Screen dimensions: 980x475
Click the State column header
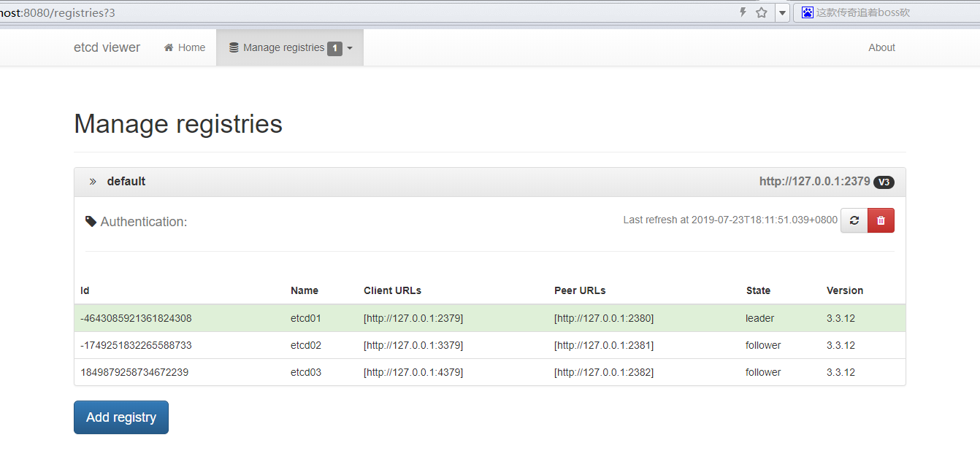pos(758,290)
